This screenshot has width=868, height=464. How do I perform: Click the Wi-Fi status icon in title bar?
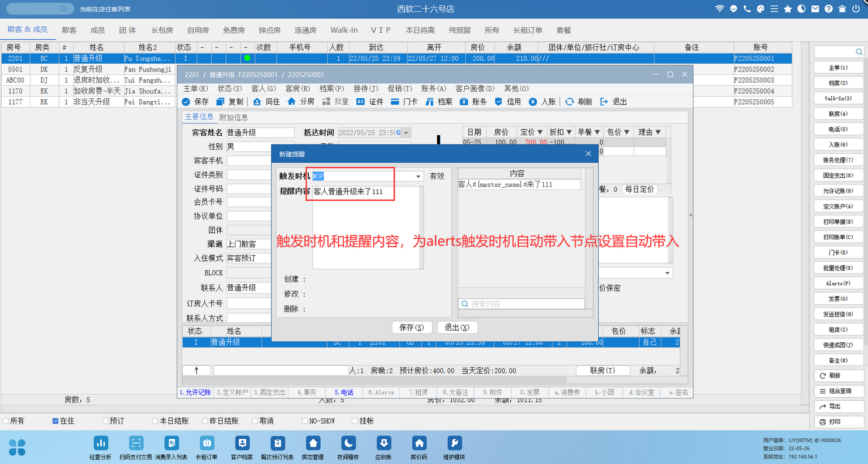click(719, 9)
